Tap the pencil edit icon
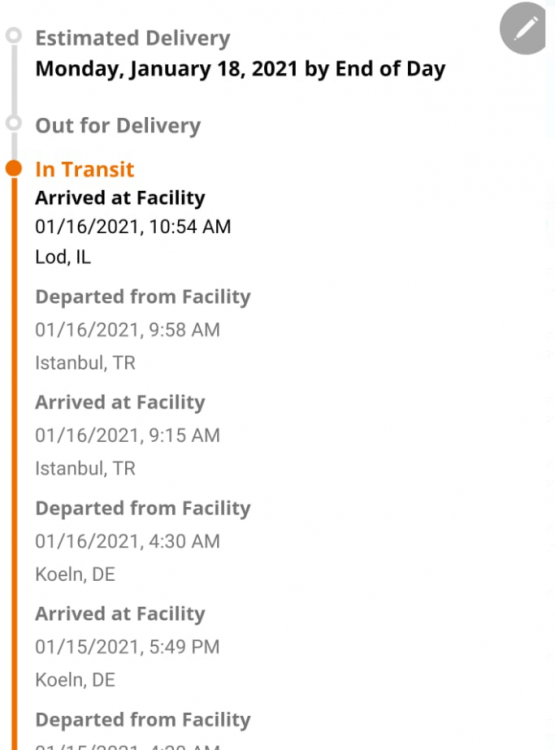The width and height of the screenshot is (555, 750). pyautogui.click(x=523, y=28)
